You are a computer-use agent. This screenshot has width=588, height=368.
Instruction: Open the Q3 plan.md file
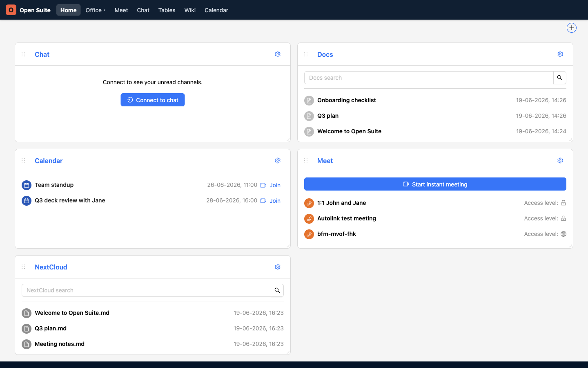point(51,328)
